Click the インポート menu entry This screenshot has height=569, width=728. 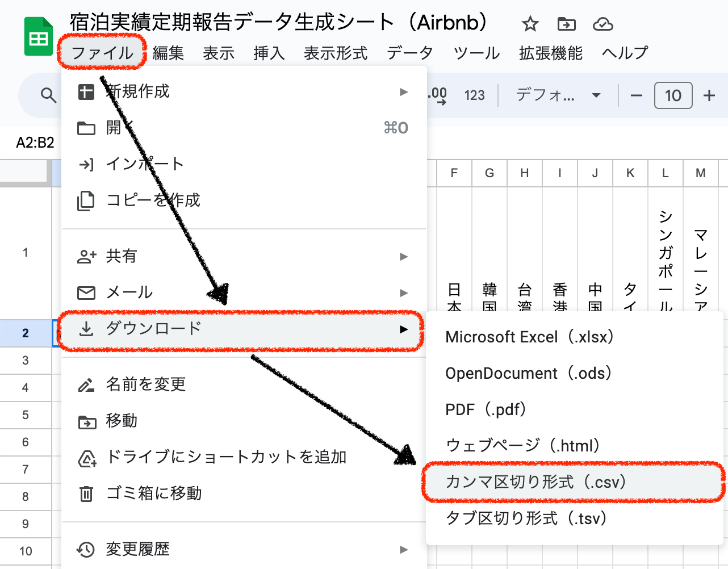pyautogui.click(x=145, y=164)
